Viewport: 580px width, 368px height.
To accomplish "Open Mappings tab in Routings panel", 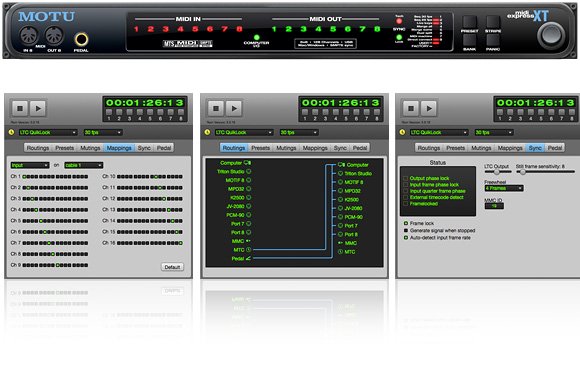I will point(315,148).
